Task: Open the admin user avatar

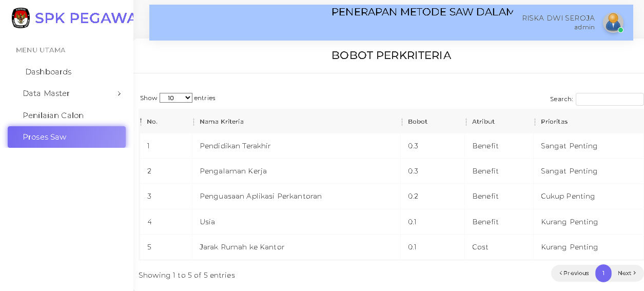Action: [613, 23]
